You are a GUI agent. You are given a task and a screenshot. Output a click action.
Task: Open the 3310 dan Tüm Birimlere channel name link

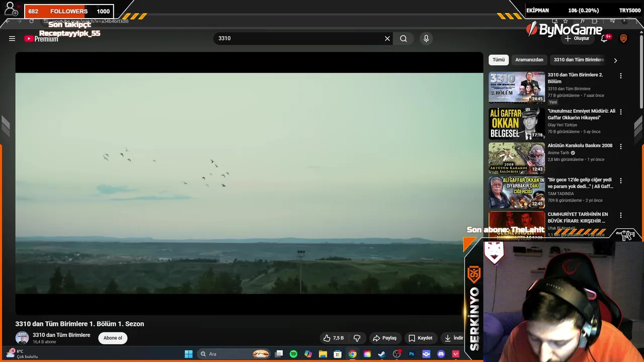pyautogui.click(x=61, y=335)
